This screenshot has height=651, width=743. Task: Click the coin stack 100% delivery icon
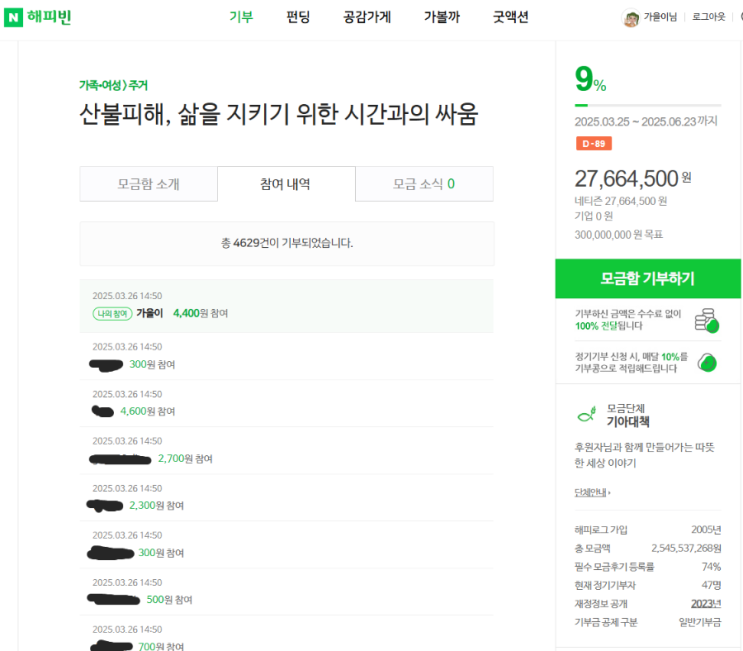coord(707,320)
